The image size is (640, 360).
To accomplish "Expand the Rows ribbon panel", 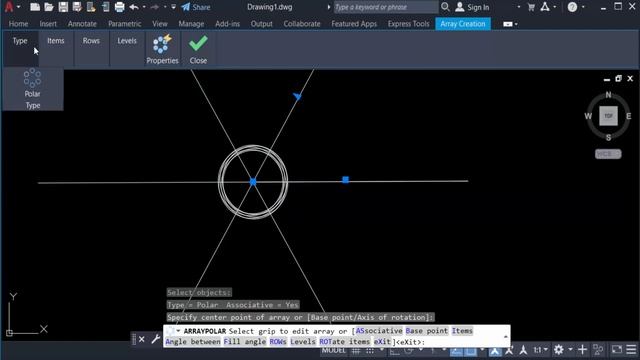I will point(91,41).
